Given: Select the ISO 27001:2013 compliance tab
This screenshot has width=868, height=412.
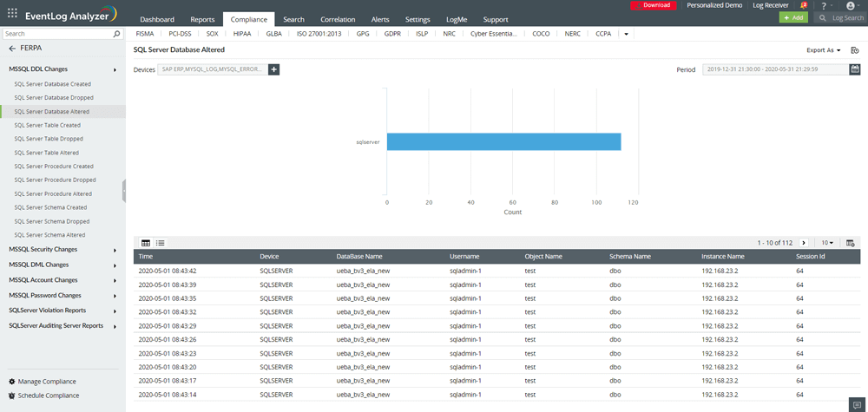Looking at the screenshot, I should coord(317,34).
